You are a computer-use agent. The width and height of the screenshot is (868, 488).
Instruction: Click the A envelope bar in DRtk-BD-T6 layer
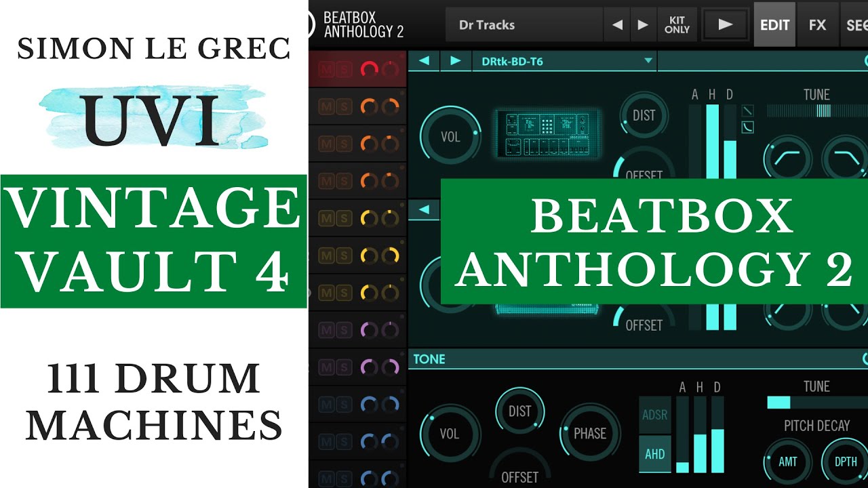tap(695, 141)
